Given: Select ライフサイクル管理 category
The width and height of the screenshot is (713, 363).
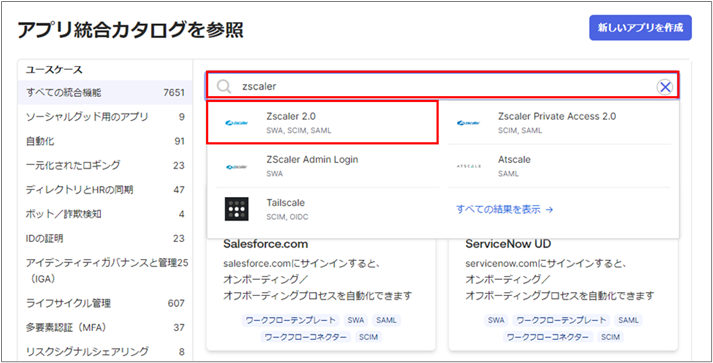Looking at the screenshot, I should coord(105,303).
